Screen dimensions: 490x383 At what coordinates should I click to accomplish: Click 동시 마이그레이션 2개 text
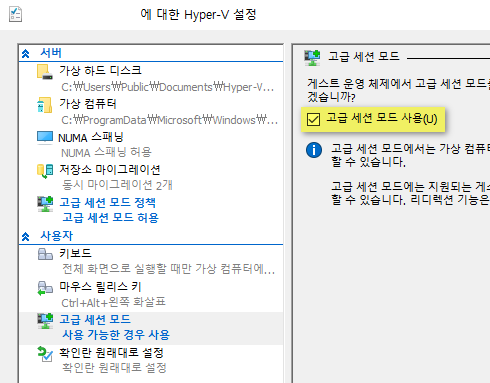pyautogui.click(x=117, y=185)
